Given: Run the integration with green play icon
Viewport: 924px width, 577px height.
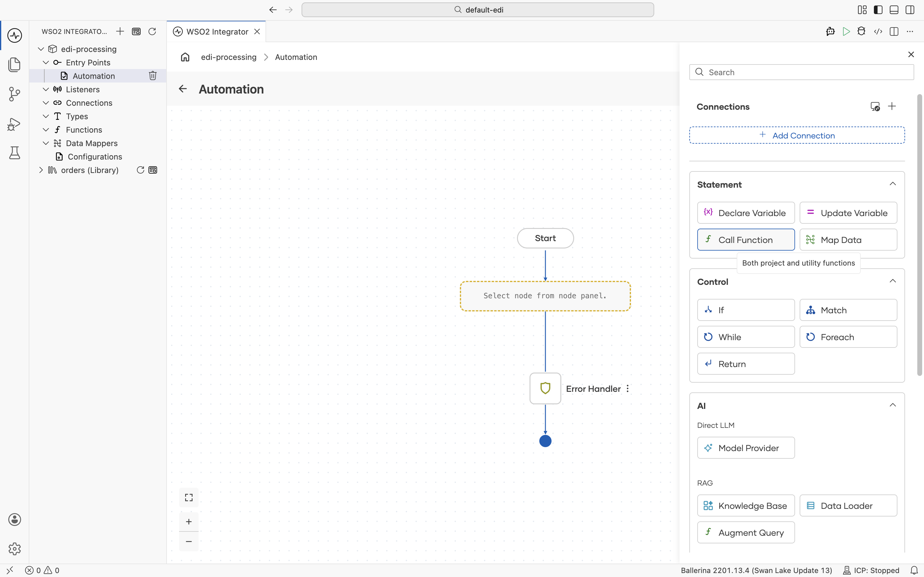Looking at the screenshot, I should point(846,31).
